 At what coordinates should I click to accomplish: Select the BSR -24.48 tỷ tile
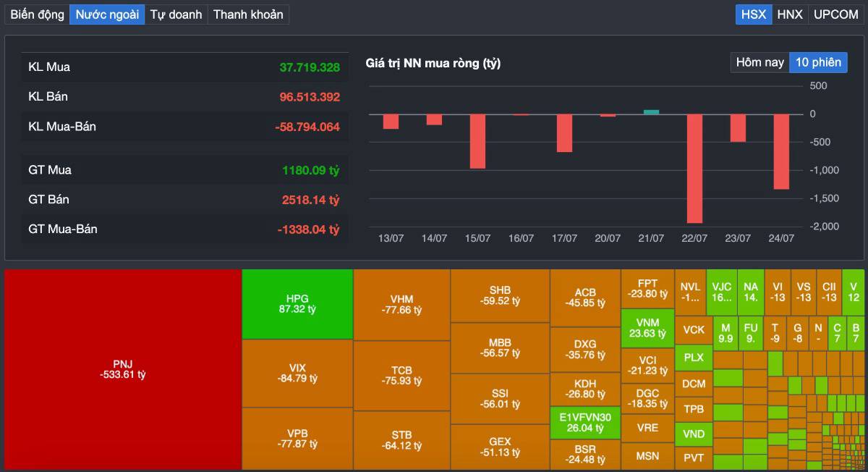pyautogui.click(x=585, y=454)
